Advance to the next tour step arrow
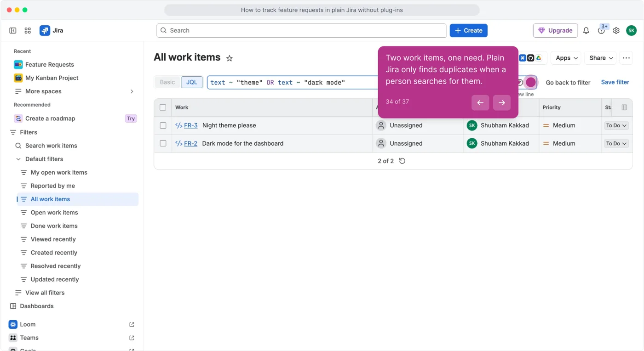This screenshot has width=644, height=351. click(502, 102)
